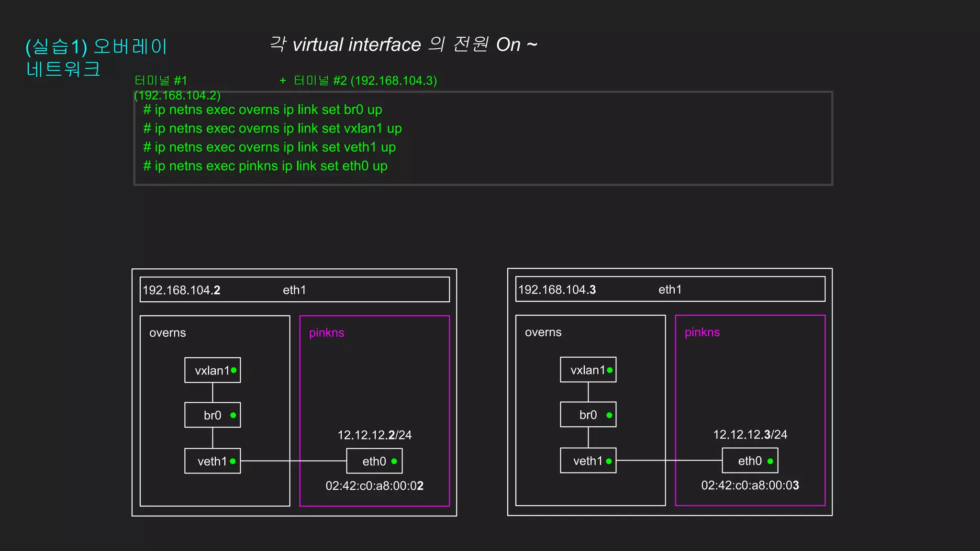Click the '+ 터미널 #2 (192.168.104.3)' label
This screenshot has height=551, width=980.
coord(358,80)
